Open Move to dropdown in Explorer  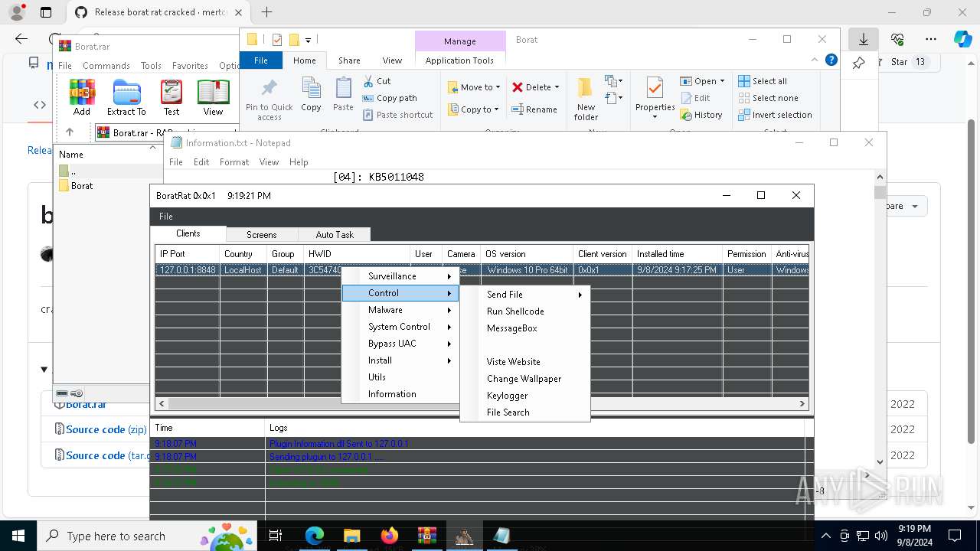coord(473,87)
